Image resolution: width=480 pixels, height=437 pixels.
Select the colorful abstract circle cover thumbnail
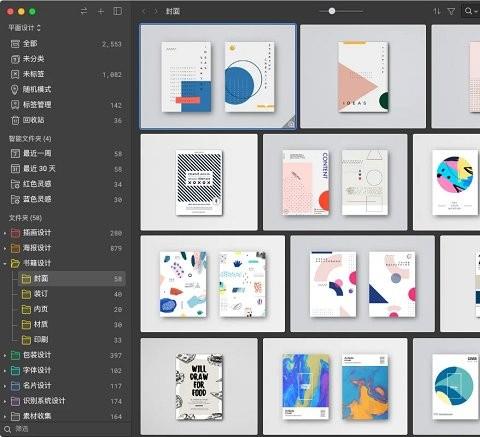pos(447,182)
